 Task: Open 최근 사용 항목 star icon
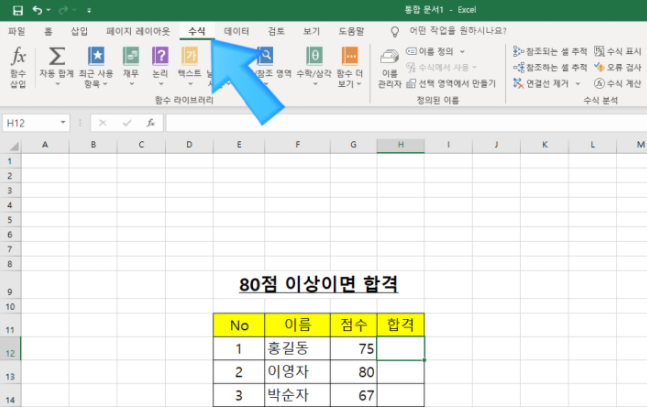coord(96,56)
